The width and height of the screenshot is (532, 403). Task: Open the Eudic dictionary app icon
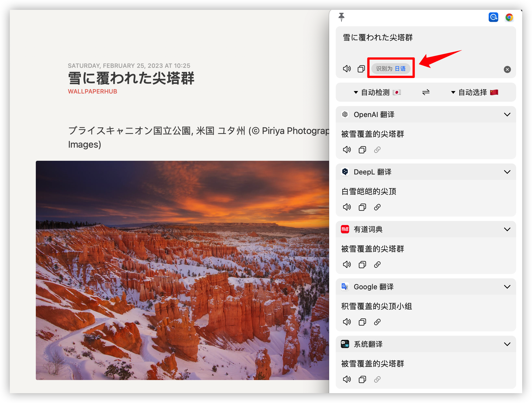tap(493, 17)
